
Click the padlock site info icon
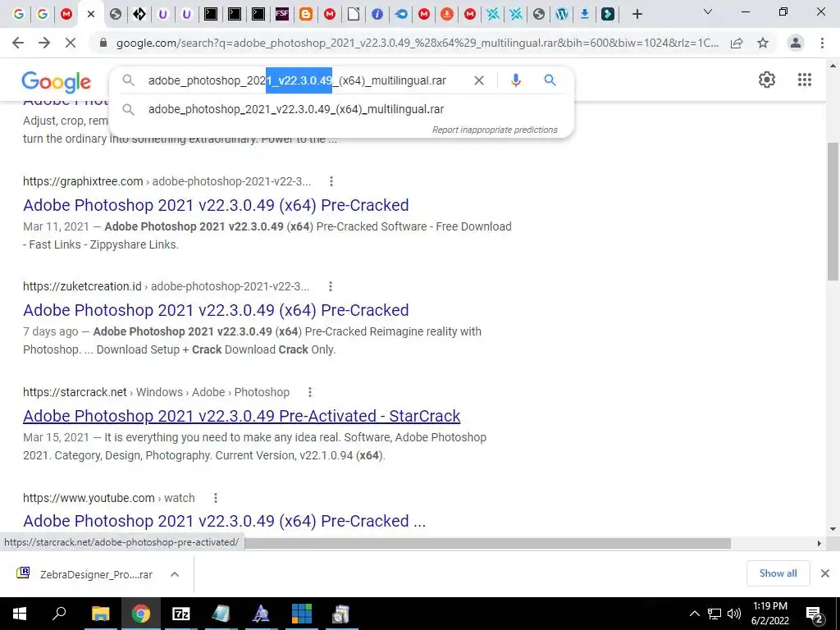pos(104,43)
